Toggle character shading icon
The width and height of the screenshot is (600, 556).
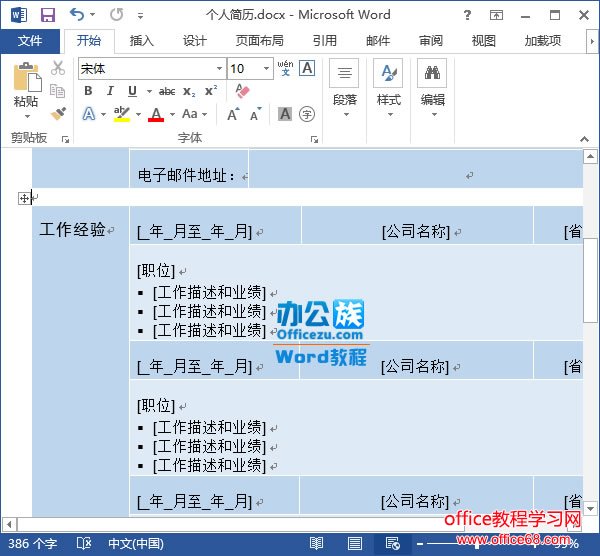click(285, 114)
